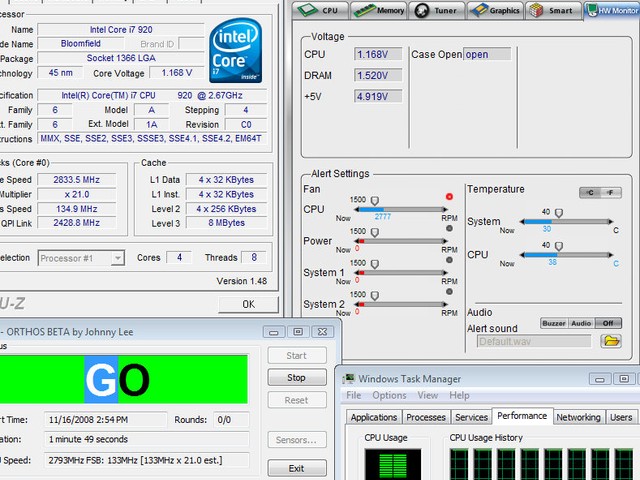Click the first CPU Usage History graph
This screenshot has height=480, width=640.
tap(459, 464)
